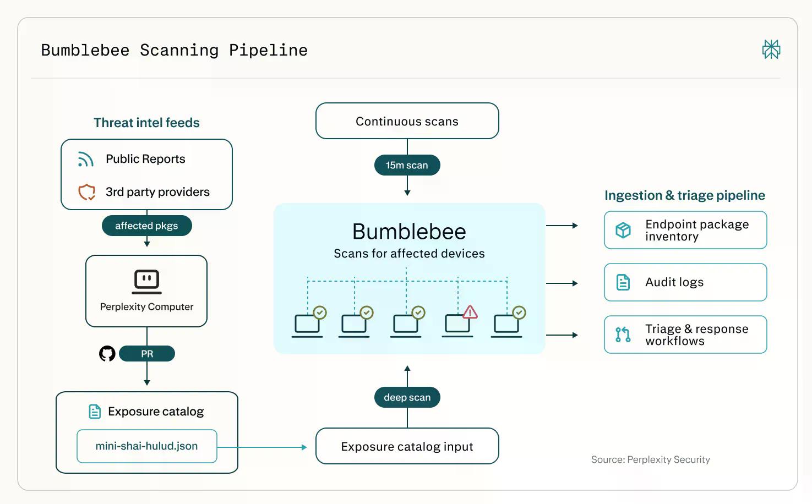Click the GitHub logo next to PR
The image size is (812, 504).
point(107,354)
